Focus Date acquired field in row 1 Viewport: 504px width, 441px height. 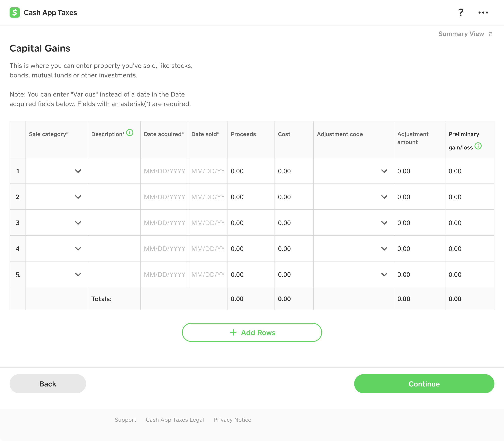(164, 171)
